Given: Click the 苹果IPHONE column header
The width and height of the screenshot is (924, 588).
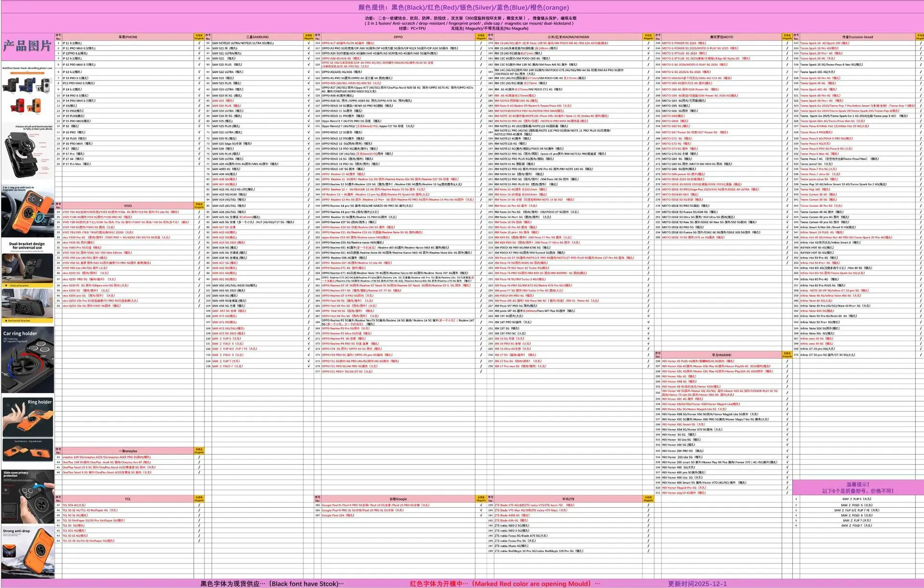Looking at the screenshot, I should (x=128, y=37).
